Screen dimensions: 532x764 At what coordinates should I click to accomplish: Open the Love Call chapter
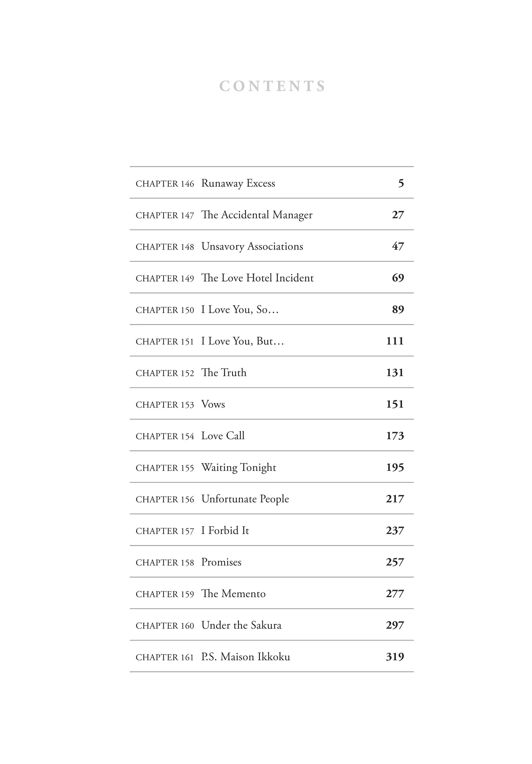tap(271, 436)
